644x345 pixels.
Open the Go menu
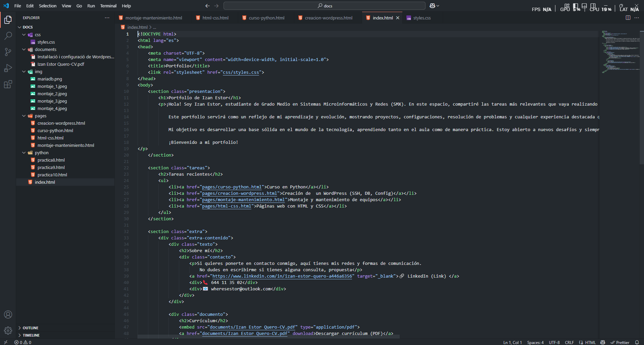[79, 6]
